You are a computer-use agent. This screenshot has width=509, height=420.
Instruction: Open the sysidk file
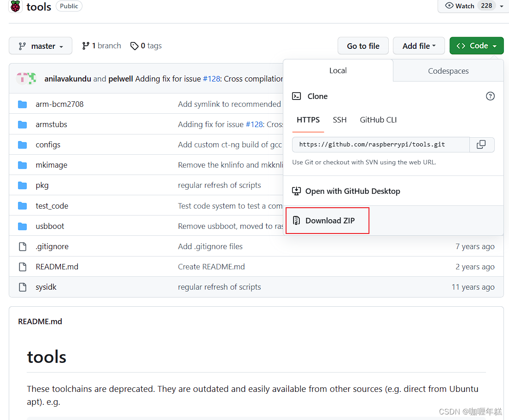pyautogui.click(x=46, y=287)
